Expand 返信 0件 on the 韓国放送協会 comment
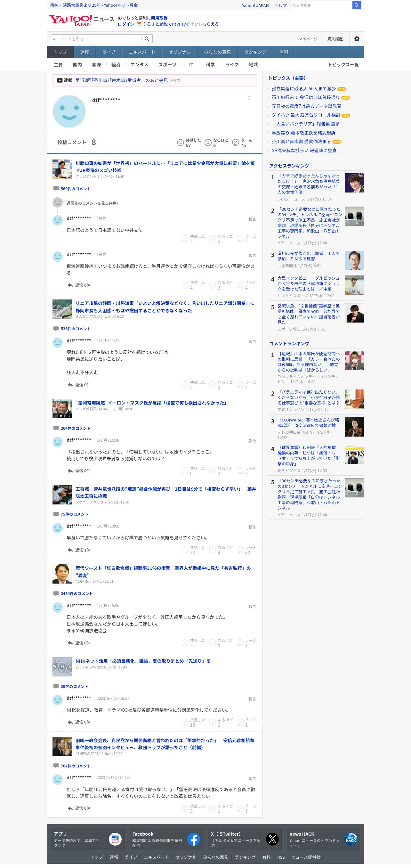411x868 pixels. point(79,643)
